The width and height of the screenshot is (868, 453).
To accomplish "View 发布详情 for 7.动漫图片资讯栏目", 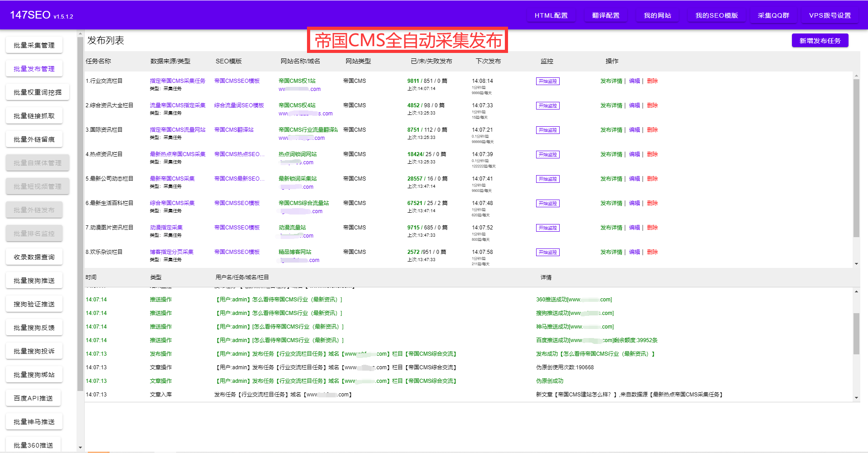I will [x=611, y=228].
